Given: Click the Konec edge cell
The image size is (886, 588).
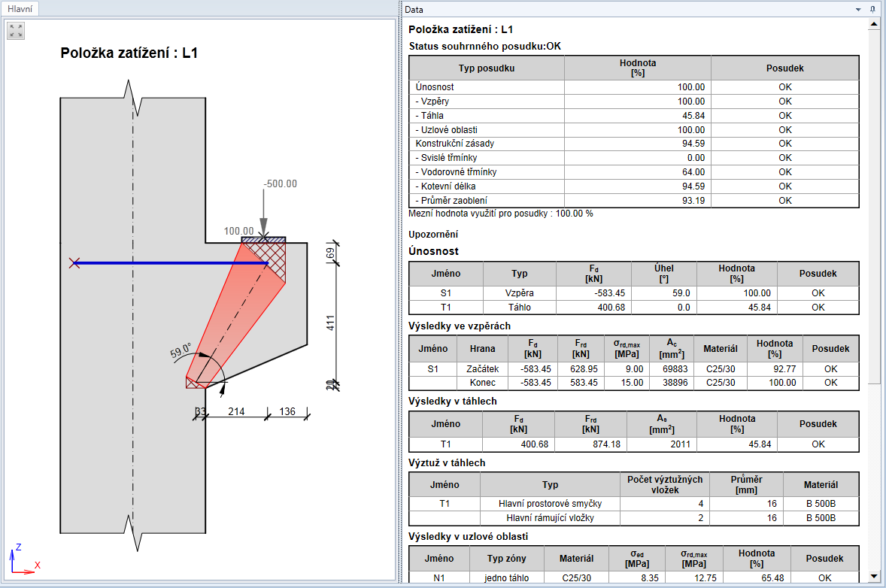Looking at the screenshot, I should [483, 383].
